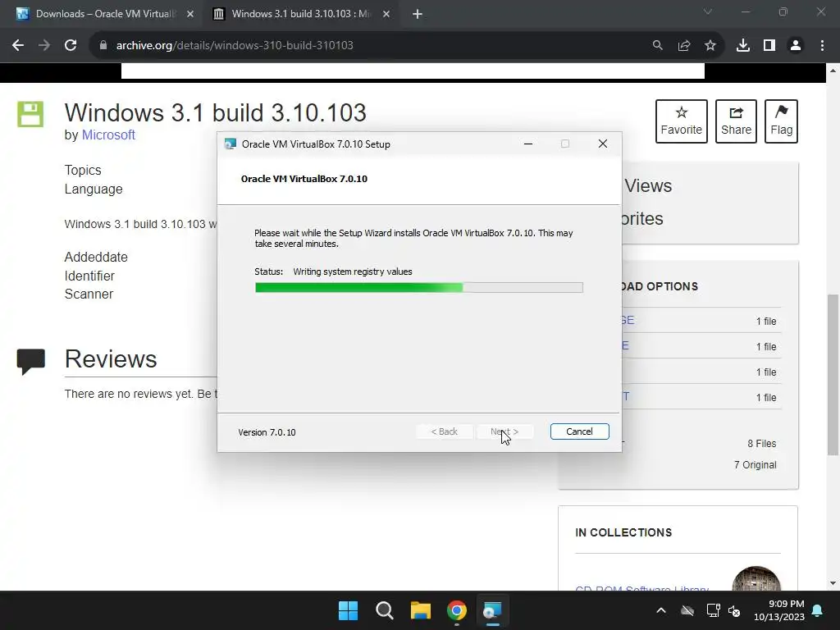The image size is (840, 630).
Task: Open the Chrome profile avatar
Action: click(796, 46)
